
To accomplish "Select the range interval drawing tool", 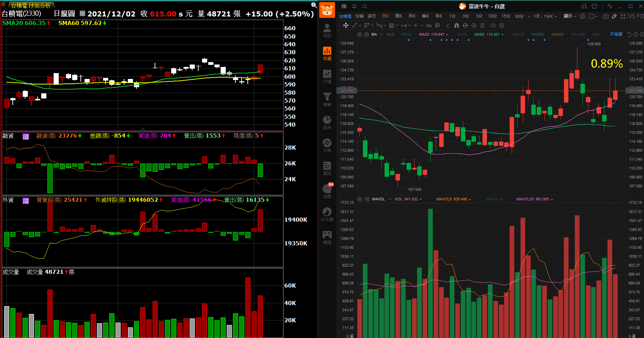I will point(404,25).
